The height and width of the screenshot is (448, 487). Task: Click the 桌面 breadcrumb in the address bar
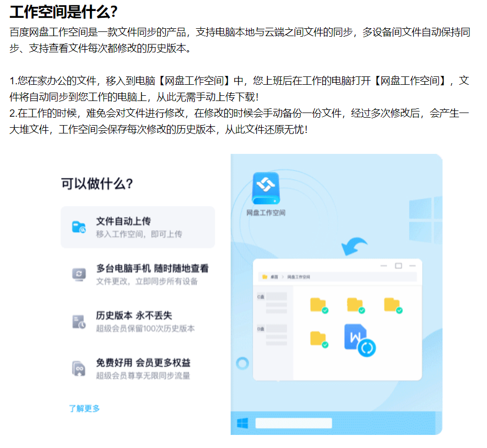pyautogui.click(x=275, y=276)
